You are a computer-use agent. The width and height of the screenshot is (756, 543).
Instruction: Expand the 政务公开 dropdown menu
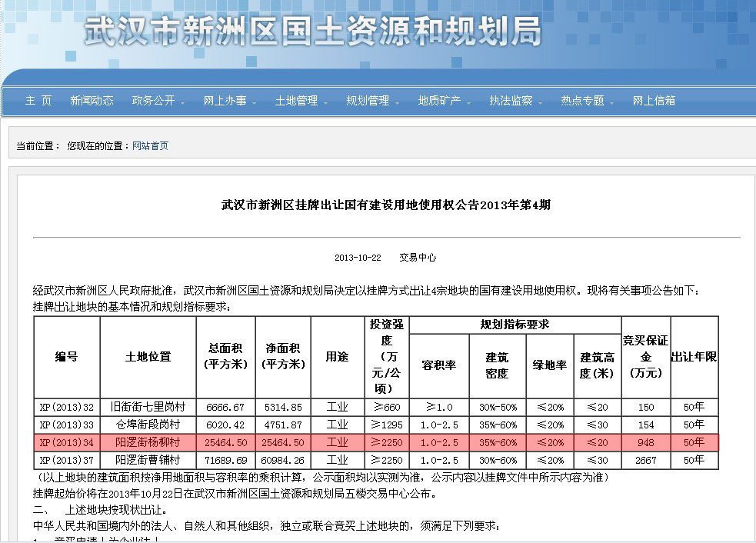(x=157, y=101)
